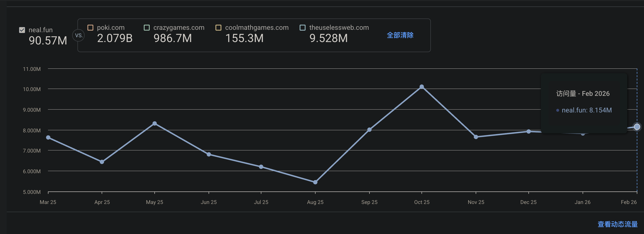Uncheck the neal.fun checkbox
Viewport: 644px width, 234px height.
(x=22, y=30)
